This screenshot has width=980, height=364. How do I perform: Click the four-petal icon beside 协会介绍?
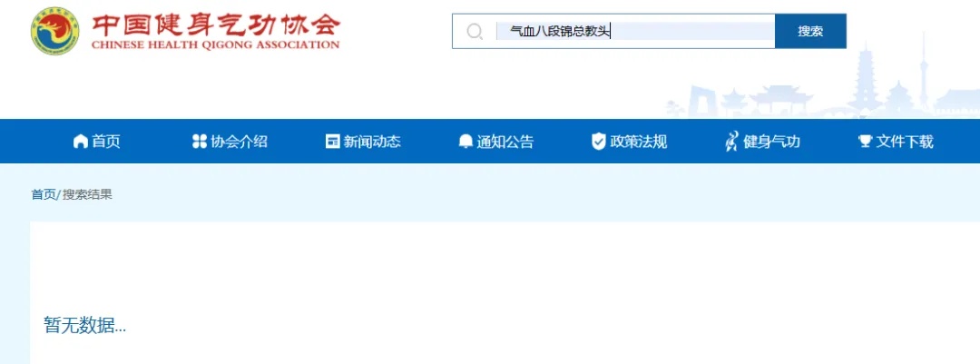click(199, 142)
